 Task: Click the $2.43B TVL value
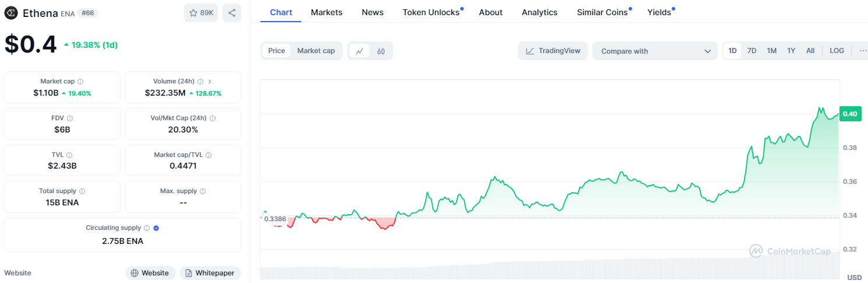[62, 166]
